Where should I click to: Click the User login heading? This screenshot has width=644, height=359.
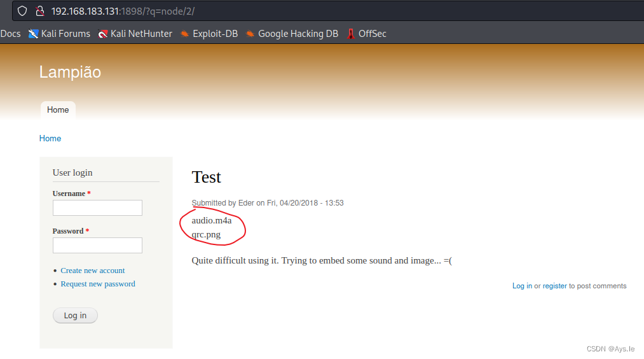72,172
